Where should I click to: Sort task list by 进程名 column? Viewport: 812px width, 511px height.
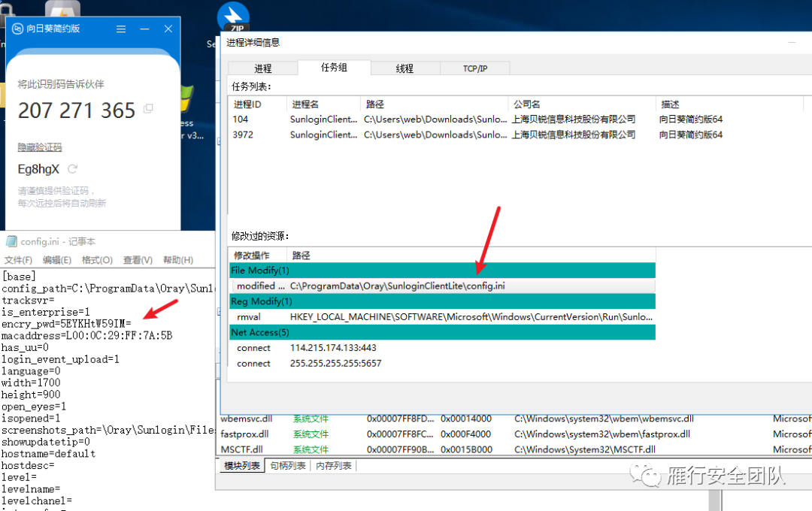[x=323, y=104]
